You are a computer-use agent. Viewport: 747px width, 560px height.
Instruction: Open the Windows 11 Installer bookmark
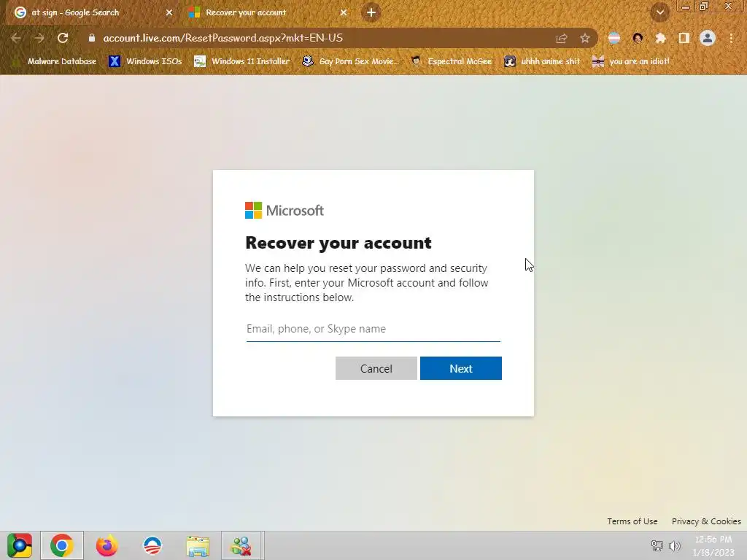[x=242, y=61]
